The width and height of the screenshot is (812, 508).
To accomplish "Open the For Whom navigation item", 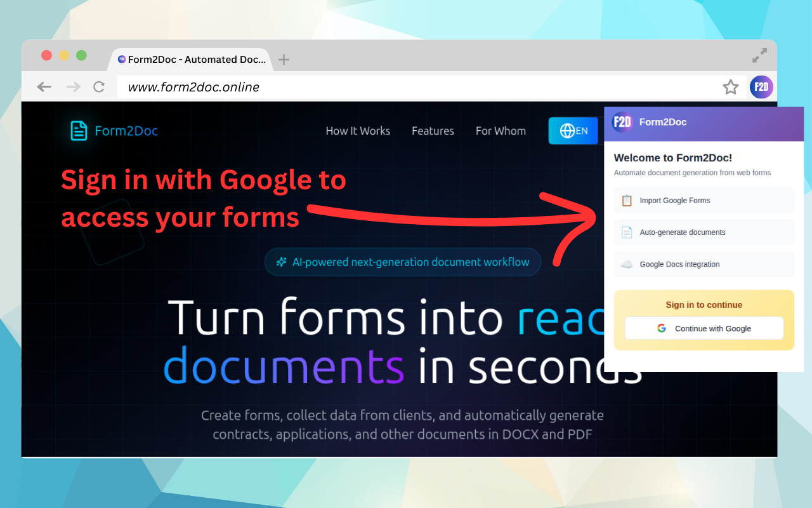I will click(x=501, y=131).
